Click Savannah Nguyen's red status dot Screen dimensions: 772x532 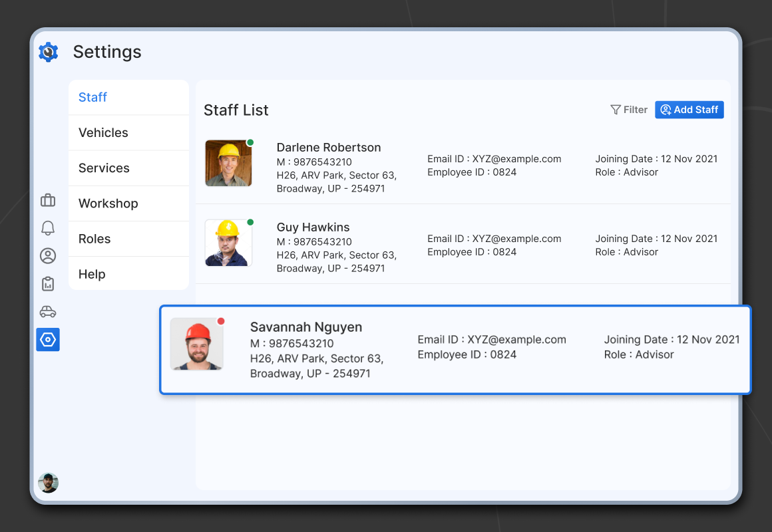pyautogui.click(x=221, y=321)
